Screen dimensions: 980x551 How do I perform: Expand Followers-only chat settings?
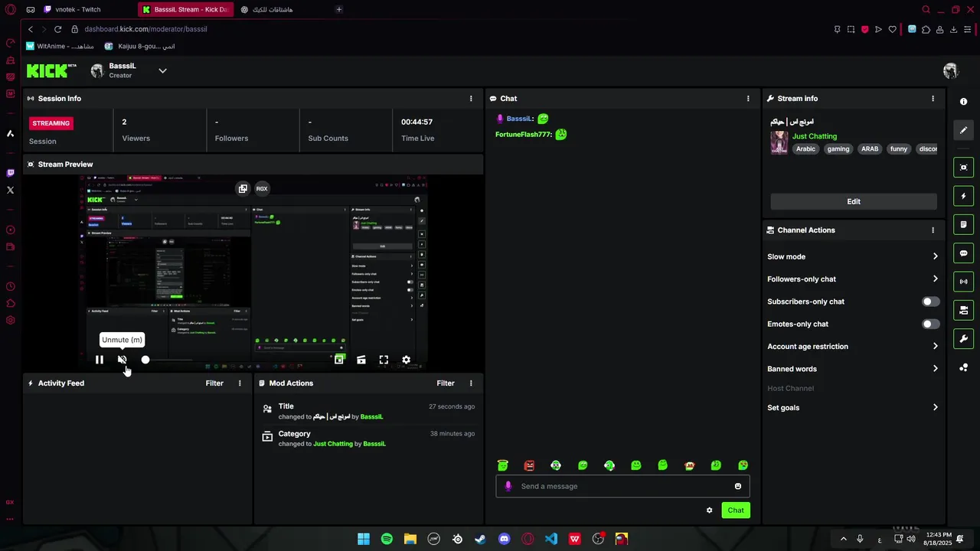[x=853, y=279]
